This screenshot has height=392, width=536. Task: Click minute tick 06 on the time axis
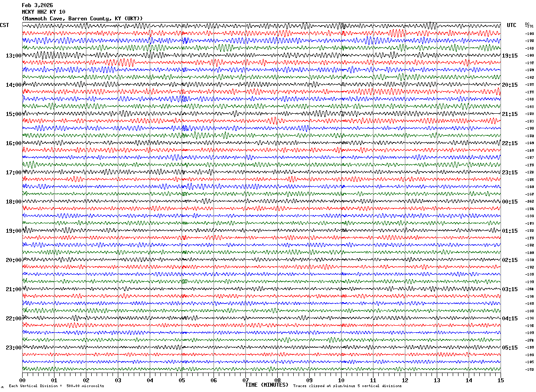point(214,380)
